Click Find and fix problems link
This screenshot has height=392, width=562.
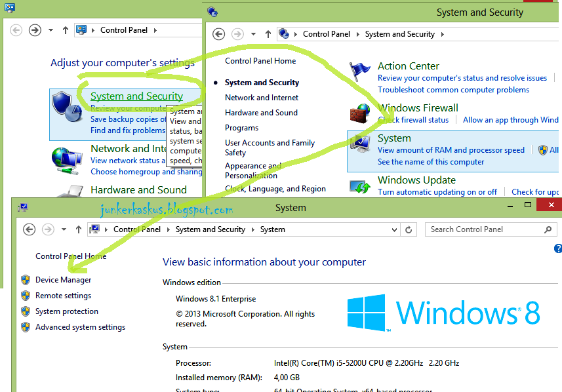pos(128,130)
